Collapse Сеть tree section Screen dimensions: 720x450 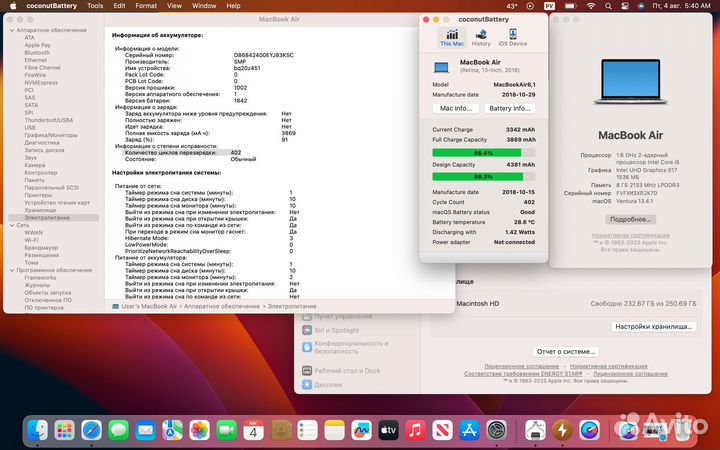12,225
